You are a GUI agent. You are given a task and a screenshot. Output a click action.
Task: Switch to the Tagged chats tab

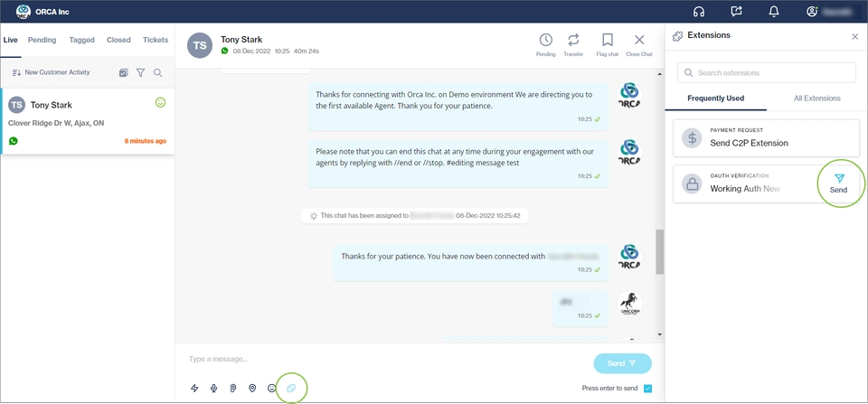tap(81, 40)
